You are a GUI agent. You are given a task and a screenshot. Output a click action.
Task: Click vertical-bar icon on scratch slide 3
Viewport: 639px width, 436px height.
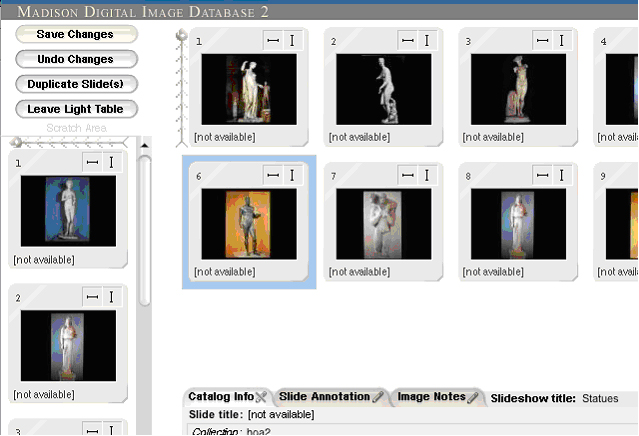111,430
